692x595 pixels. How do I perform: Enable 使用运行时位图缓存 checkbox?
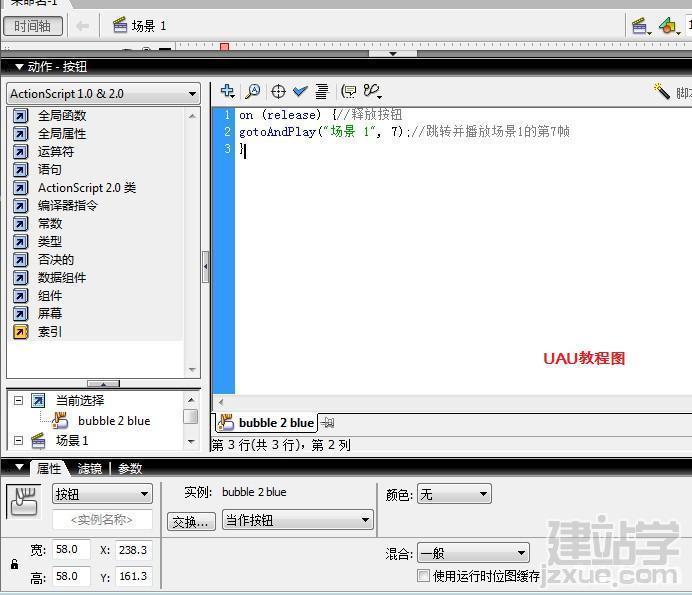423,576
